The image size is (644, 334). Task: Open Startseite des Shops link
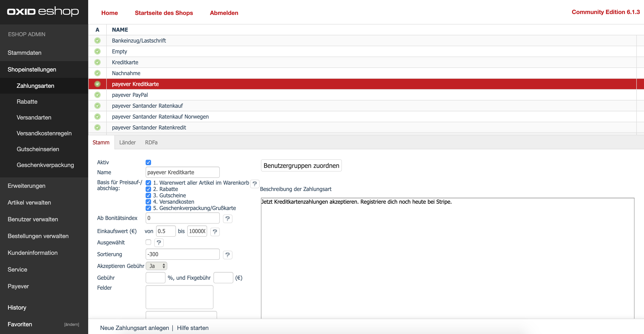(x=164, y=13)
